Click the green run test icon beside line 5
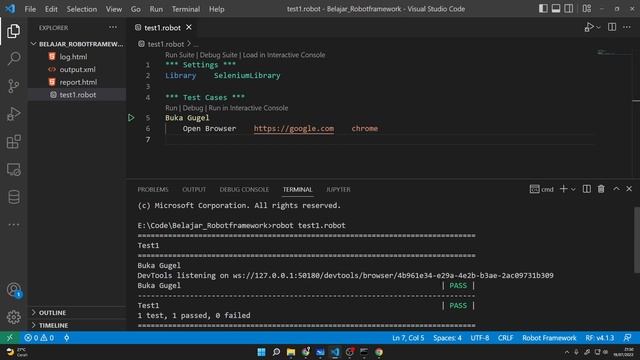640x360 pixels. coord(131,118)
